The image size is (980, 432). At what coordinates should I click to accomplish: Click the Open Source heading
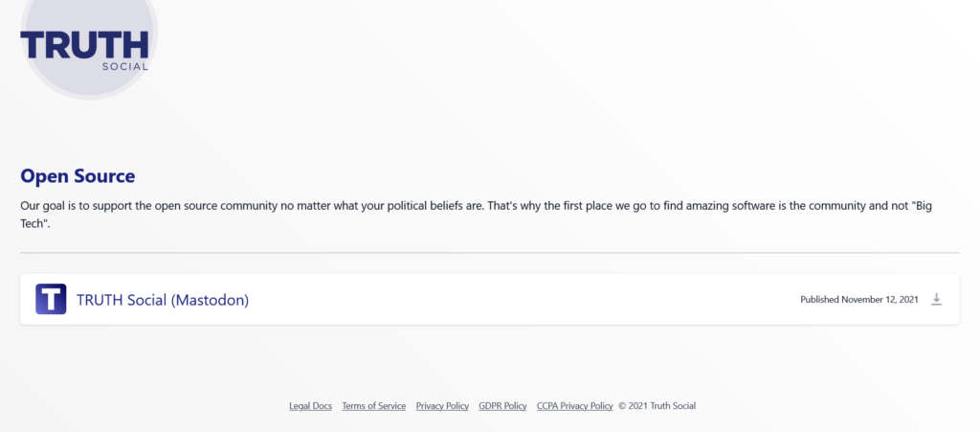coord(78,176)
